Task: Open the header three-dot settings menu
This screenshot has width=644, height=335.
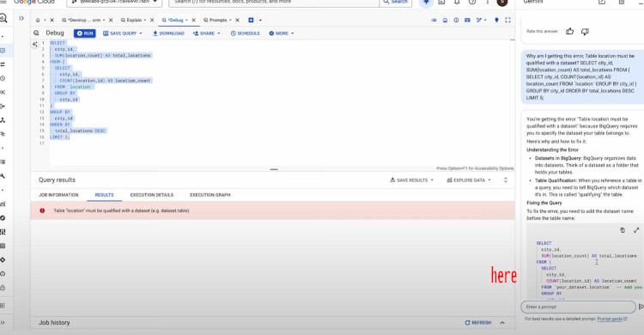Action: 488,2
